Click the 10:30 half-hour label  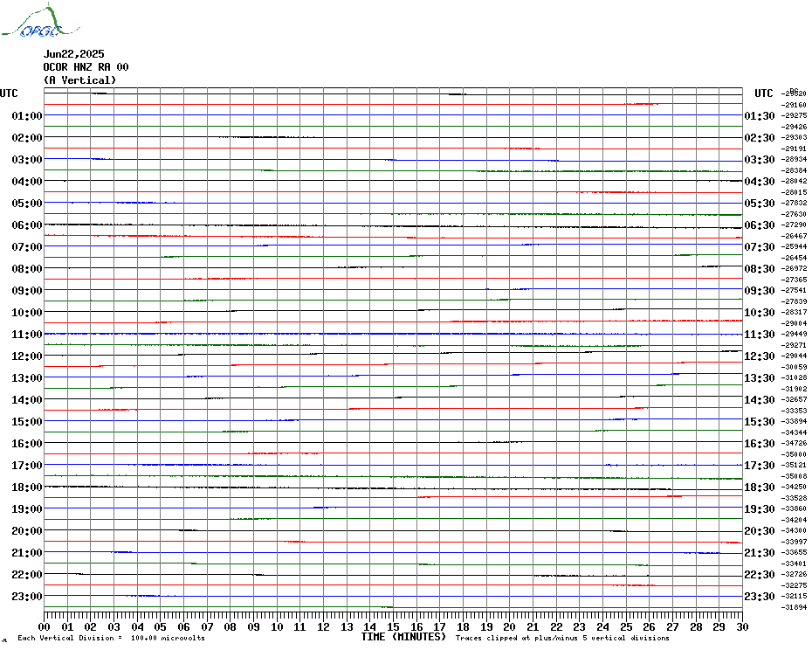coord(760,313)
